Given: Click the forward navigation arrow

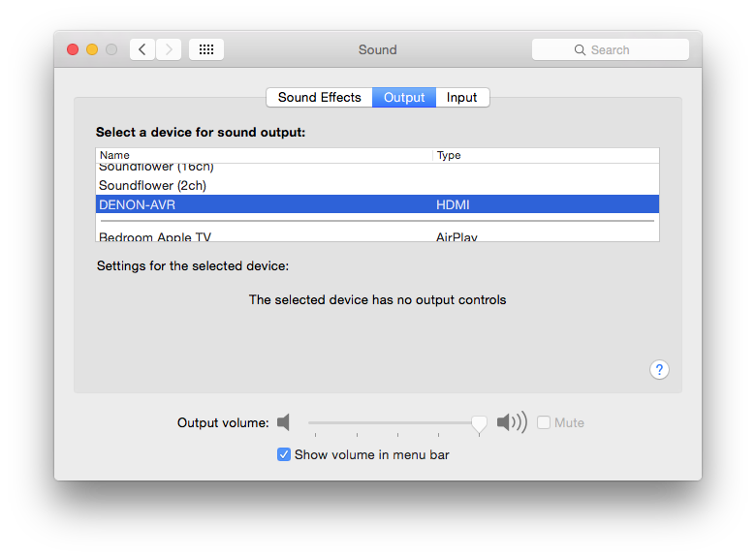Looking at the screenshot, I should (x=169, y=49).
